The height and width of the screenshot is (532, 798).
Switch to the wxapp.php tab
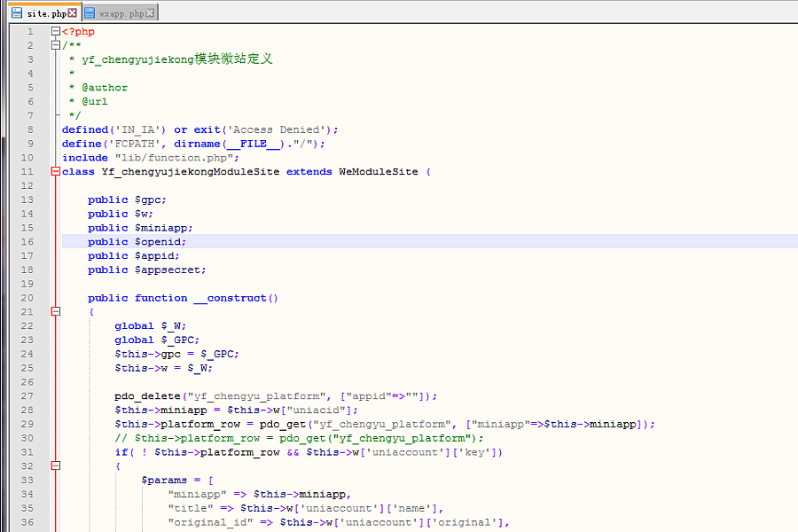click(120, 12)
